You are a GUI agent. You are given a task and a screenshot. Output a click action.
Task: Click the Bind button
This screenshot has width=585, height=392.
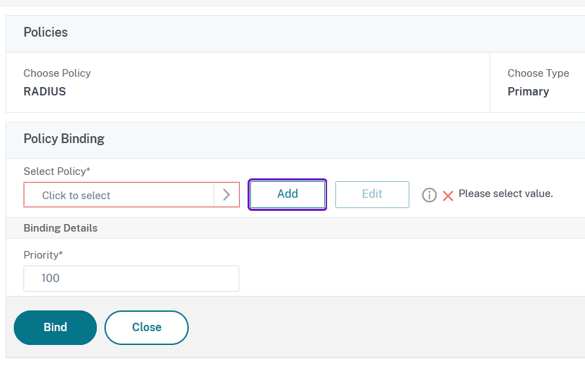(x=55, y=328)
